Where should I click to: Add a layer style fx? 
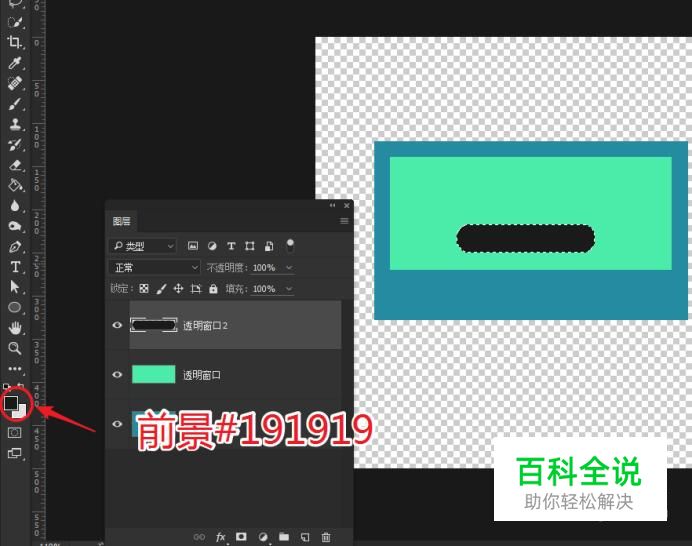[x=220, y=537]
